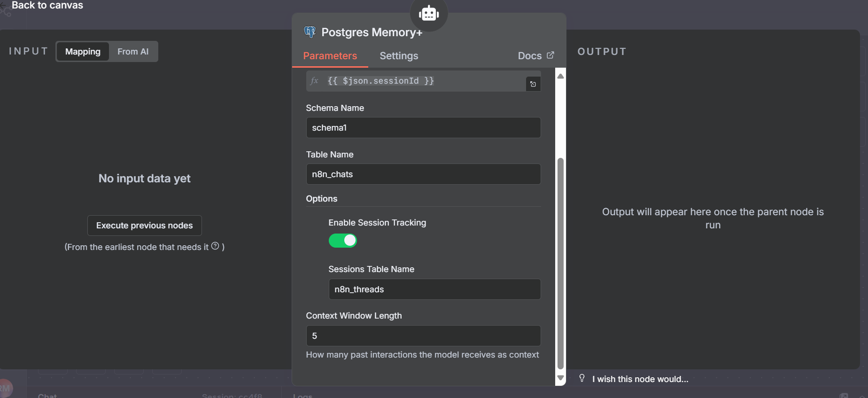This screenshot has width=868, height=398.
Task: Click the AI robot icon above the panel
Action: click(x=429, y=13)
